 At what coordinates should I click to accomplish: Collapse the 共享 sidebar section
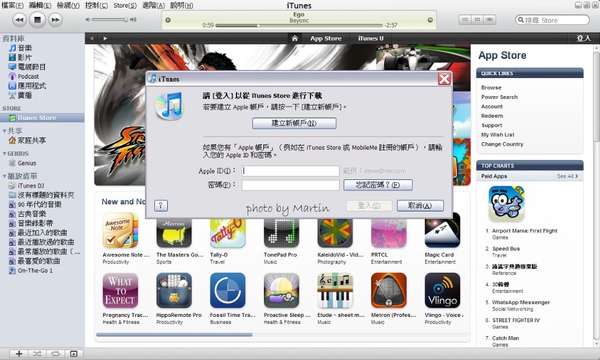click(4, 131)
